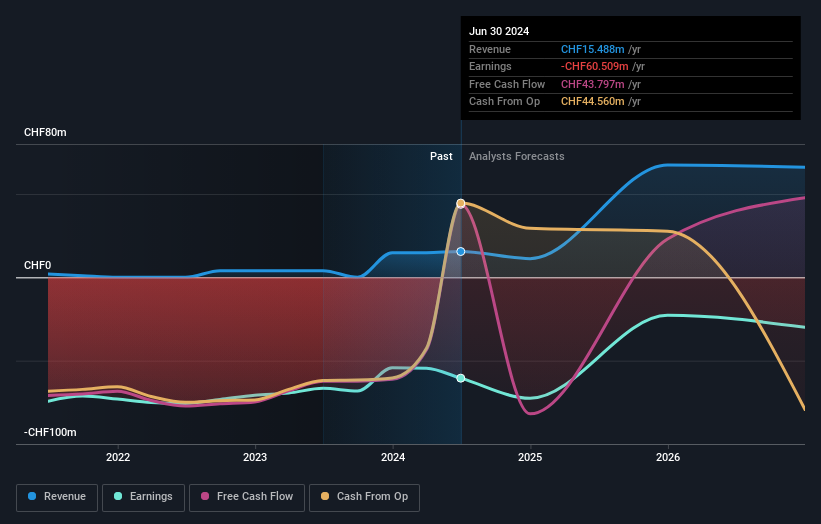
Task: Click the Jun 30 2024 tooltip date
Action: 499,31
